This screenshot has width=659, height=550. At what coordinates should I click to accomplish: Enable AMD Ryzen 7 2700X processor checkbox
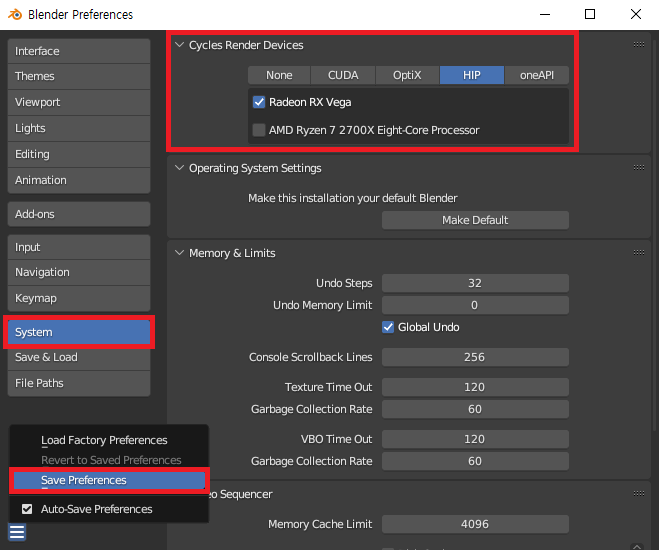[x=259, y=130]
